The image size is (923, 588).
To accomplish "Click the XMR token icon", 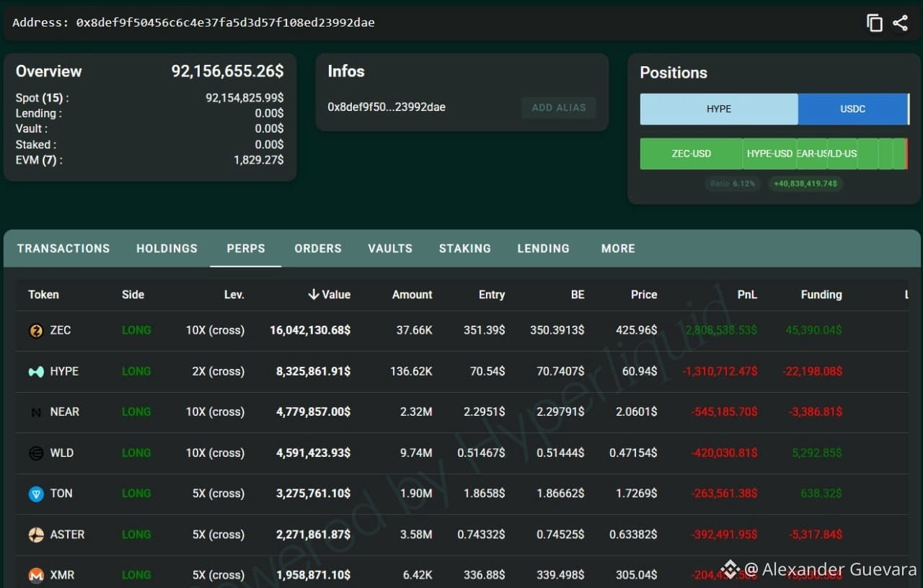I will tap(36, 575).
